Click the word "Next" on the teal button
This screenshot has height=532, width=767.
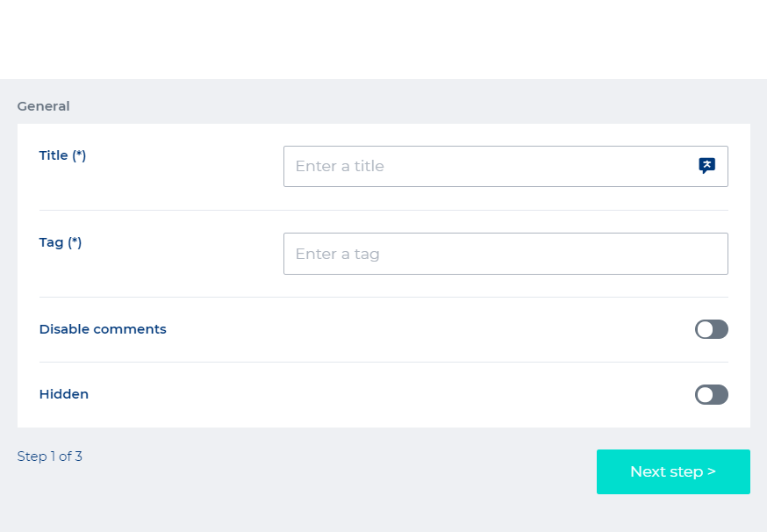[x=648, y=471]
